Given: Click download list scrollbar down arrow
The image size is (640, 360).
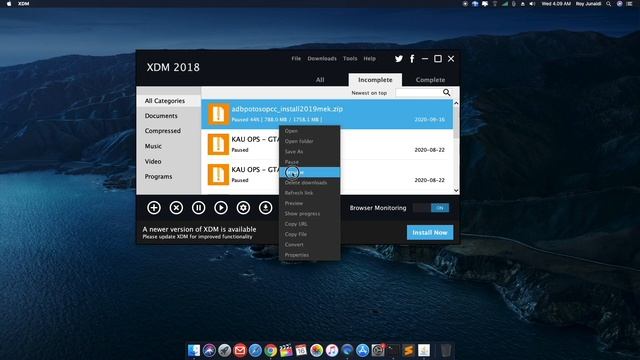Looking at the screenshot, I should click(x=456, y=190).
